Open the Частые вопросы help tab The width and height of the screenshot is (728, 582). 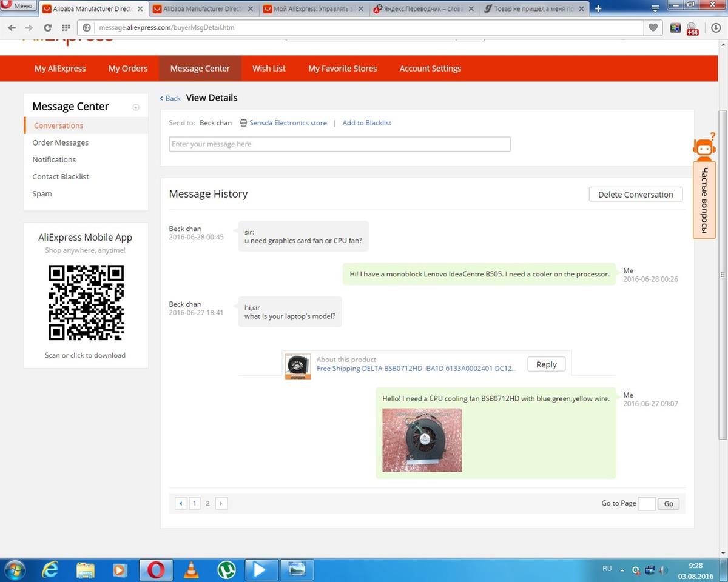click(704, 199)
